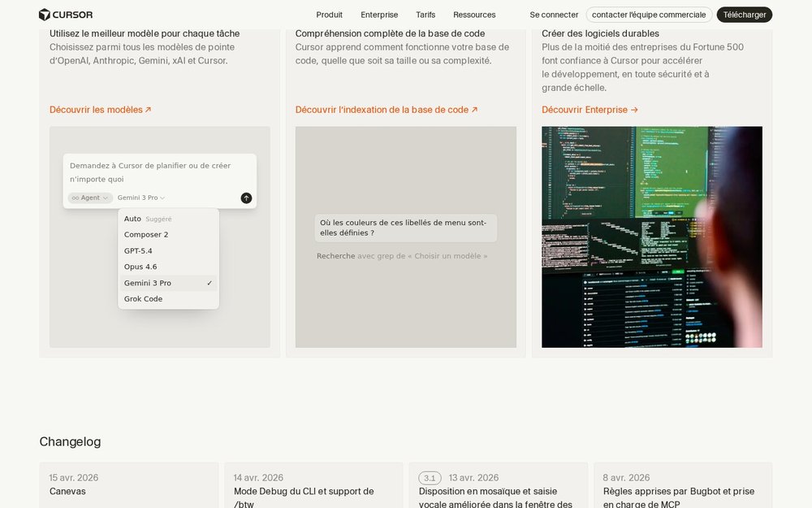Click the developer screens photo
Image resolution: width=812 pixels, height=508 pixels.
(x=652, y=237)
